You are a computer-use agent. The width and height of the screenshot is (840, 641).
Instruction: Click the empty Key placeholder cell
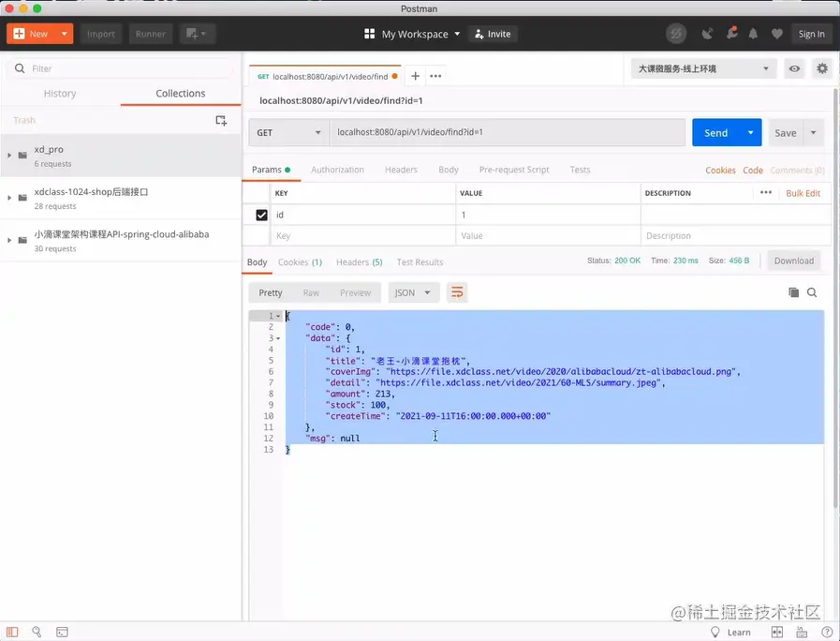[362, 236]
